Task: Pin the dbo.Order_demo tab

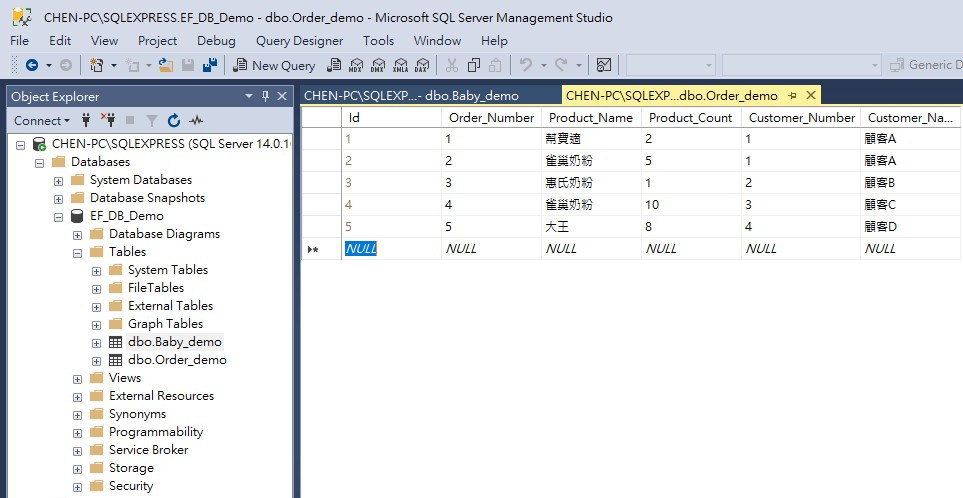Action: pos(792,95)
